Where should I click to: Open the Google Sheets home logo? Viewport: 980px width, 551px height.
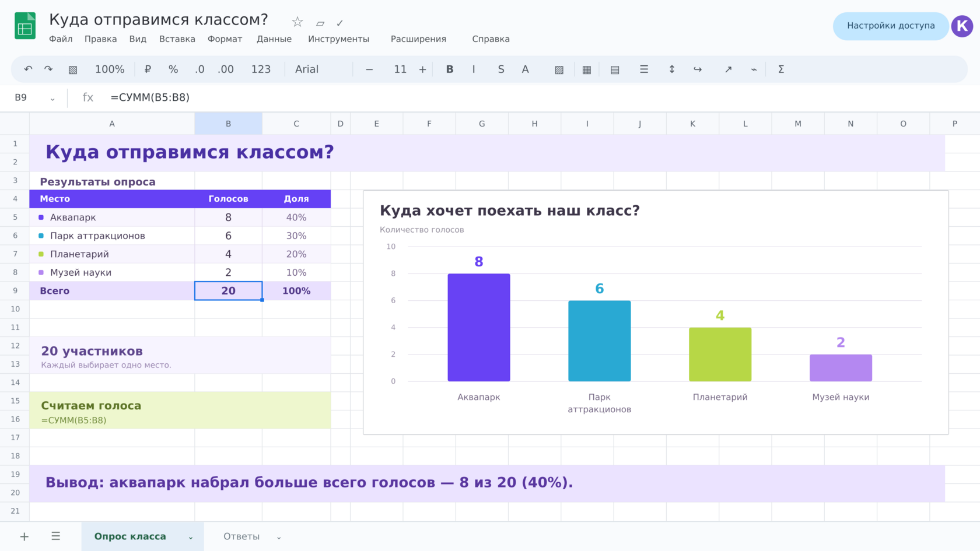[x=25, y=26]
